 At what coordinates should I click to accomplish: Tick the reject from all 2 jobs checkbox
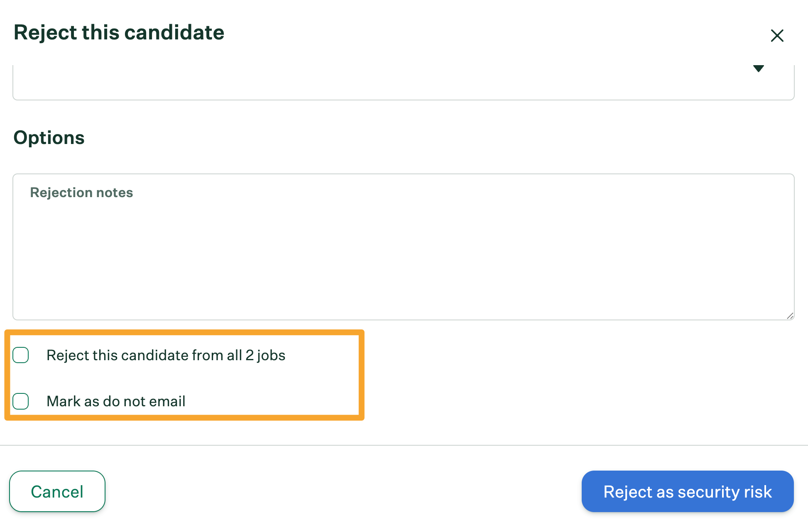[21, 355]
